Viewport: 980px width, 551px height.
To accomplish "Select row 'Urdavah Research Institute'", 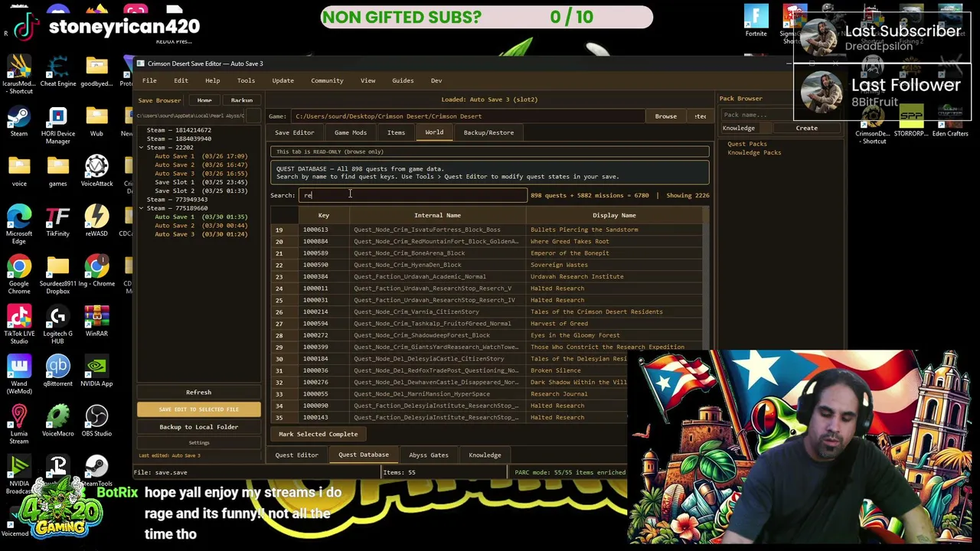I will click(487, 276).
